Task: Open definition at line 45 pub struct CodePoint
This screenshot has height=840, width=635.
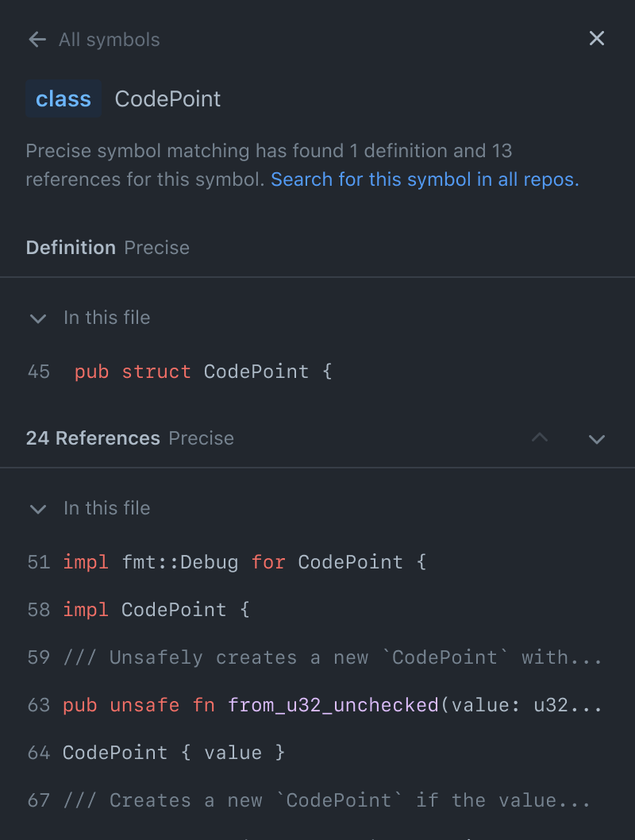Action: (202, 372)
